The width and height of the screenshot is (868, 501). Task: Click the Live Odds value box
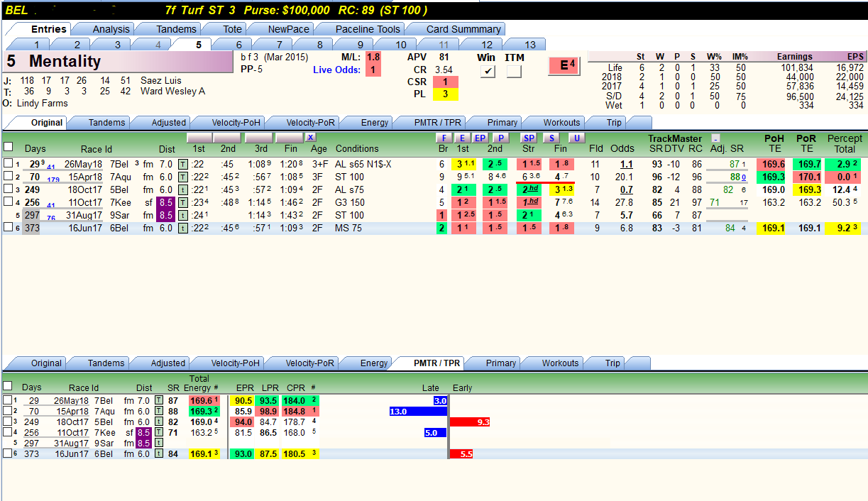click(x=374, y=70)
